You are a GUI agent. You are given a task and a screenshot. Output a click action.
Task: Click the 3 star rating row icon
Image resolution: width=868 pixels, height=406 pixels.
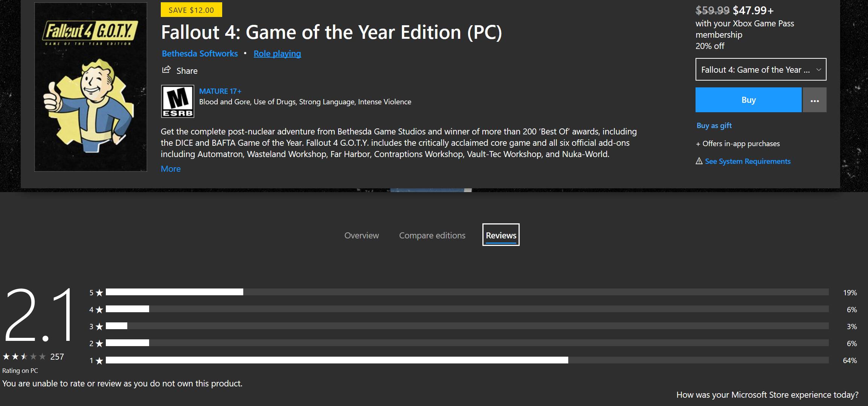click(x=99, y=327)
